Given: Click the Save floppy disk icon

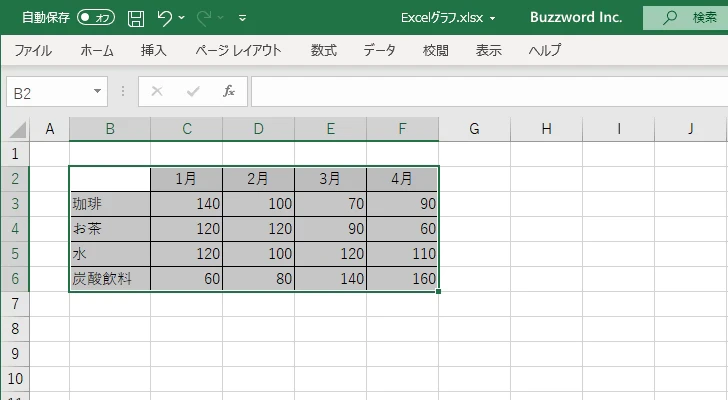Looking at the screenshot, I should click(136, 18).
